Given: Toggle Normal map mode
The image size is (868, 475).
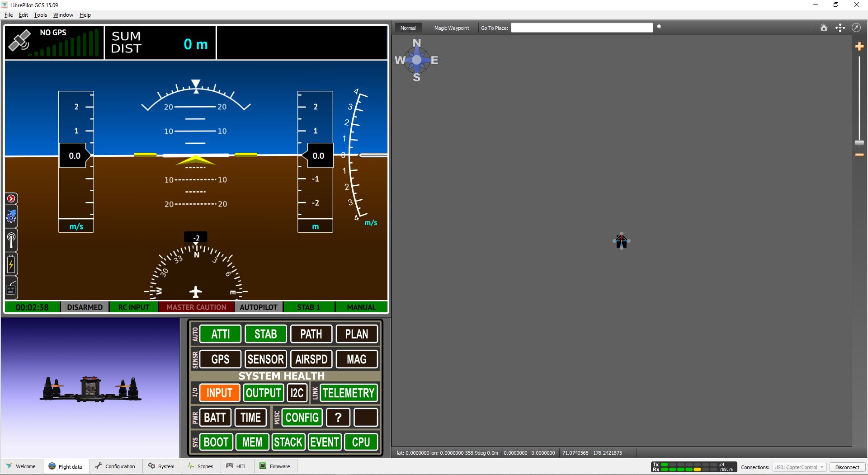Looking at the screenshot, I should [x=408, y=28].
